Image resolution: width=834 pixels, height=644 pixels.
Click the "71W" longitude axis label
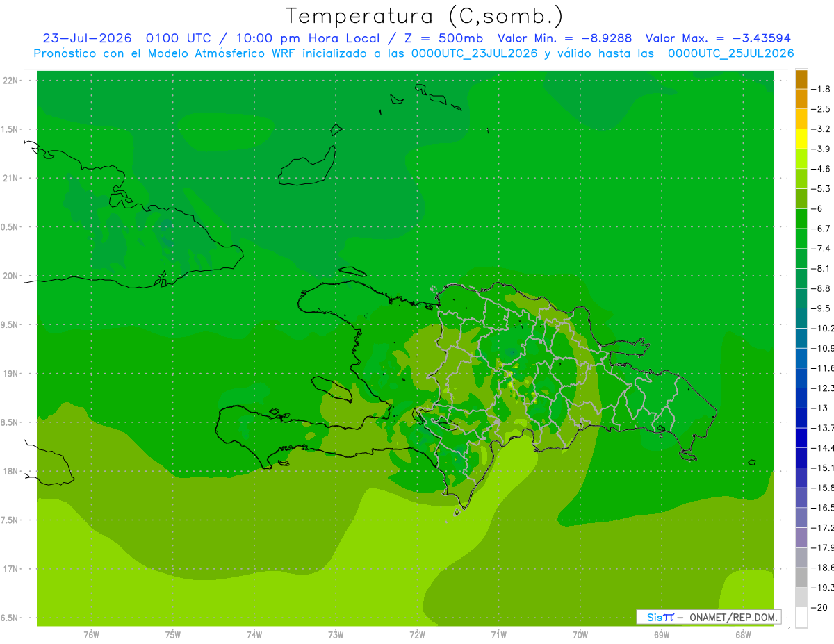click(498, 635)
